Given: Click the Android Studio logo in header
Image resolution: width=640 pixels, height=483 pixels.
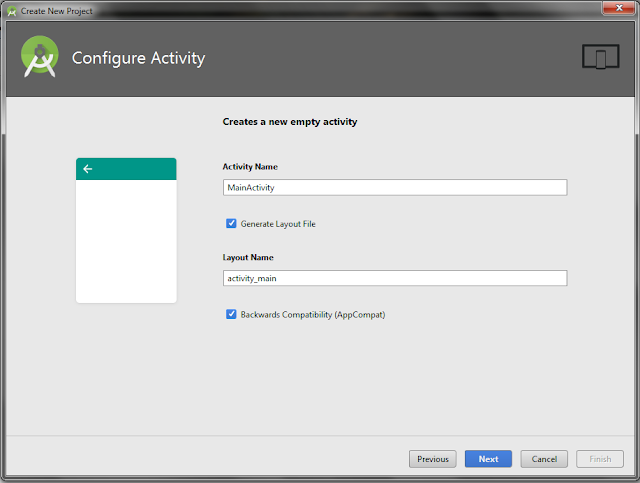Looking at the screenshot, I should [40, 57].
